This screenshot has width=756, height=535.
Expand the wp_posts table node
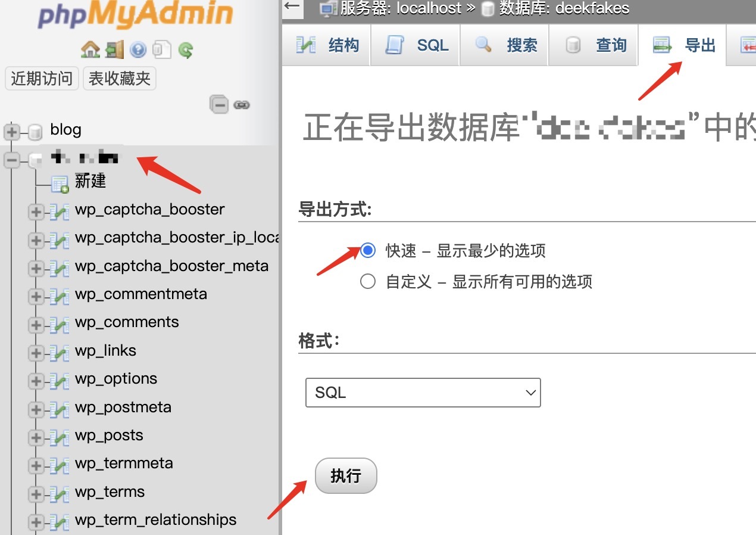(x=36, y=437)
